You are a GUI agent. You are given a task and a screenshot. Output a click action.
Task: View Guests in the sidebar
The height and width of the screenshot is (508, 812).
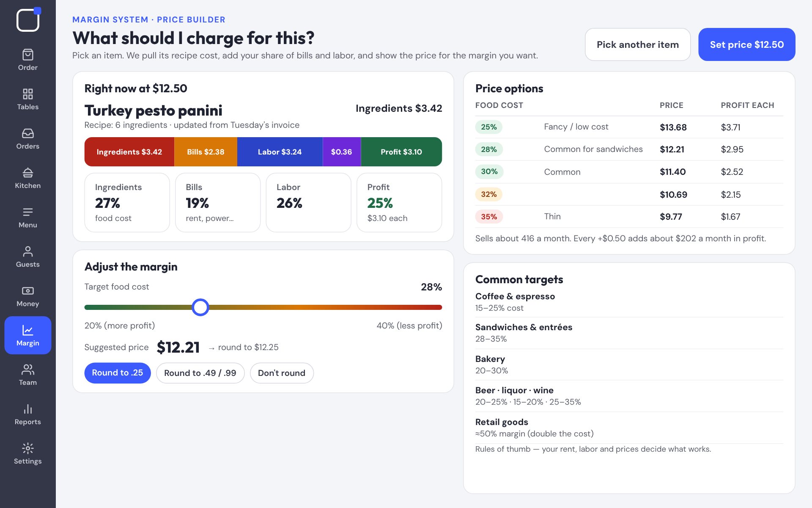click(28, 257)
